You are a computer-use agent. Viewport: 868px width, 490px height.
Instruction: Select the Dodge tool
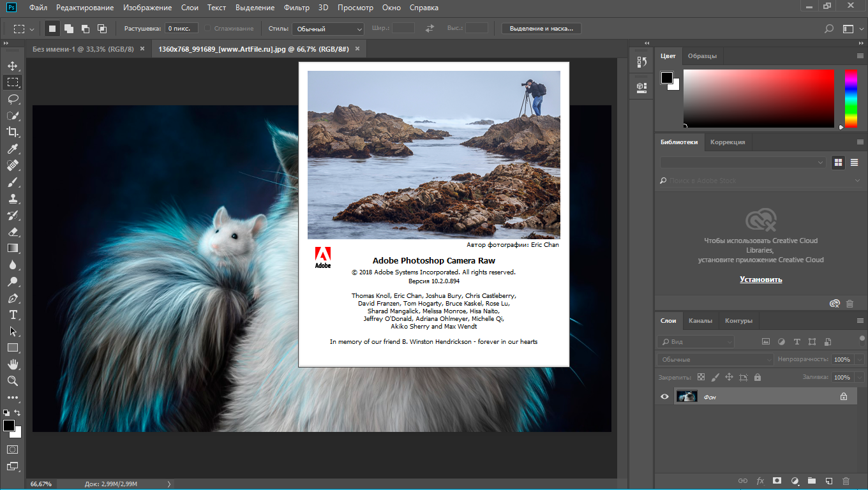tap(12, 281)
